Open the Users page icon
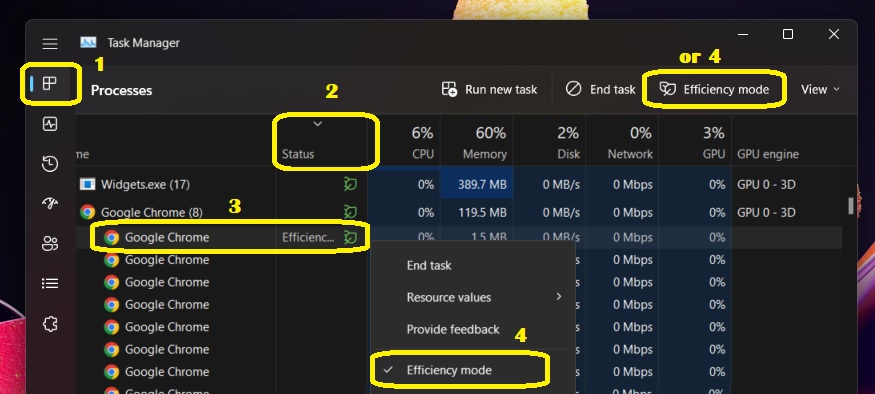This screenshot has width=875, height=394. pos(50,244)
